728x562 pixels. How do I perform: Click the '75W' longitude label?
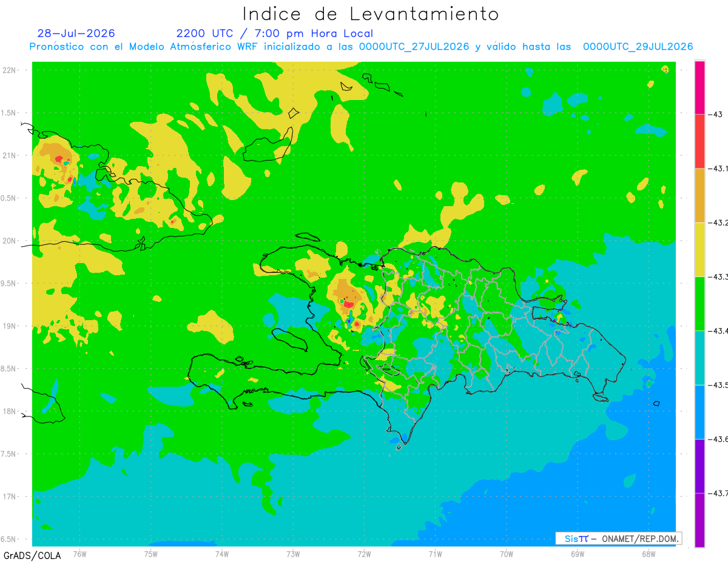(151, 554)
